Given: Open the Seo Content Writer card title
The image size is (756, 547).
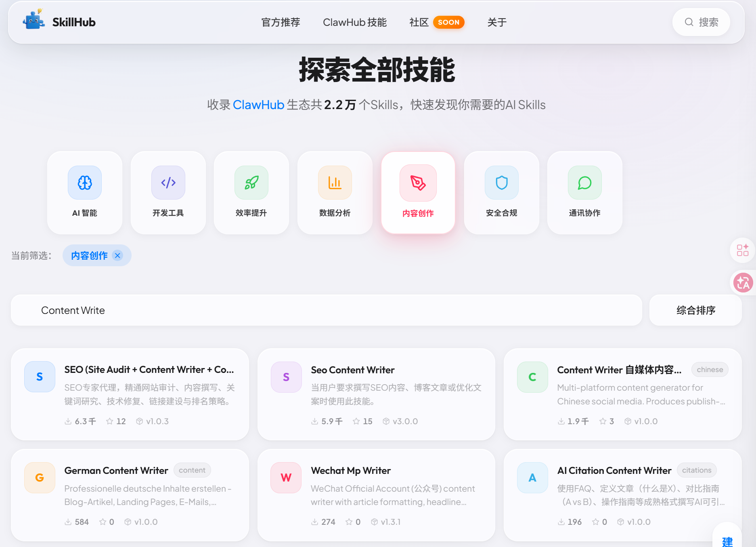Looking at the screenshot, I should click(x=352, y=370).
